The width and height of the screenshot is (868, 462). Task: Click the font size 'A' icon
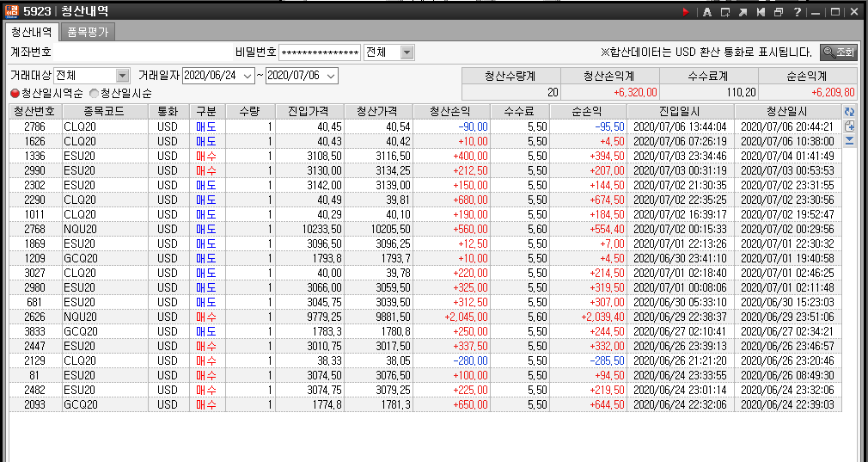tap(707, 12)
